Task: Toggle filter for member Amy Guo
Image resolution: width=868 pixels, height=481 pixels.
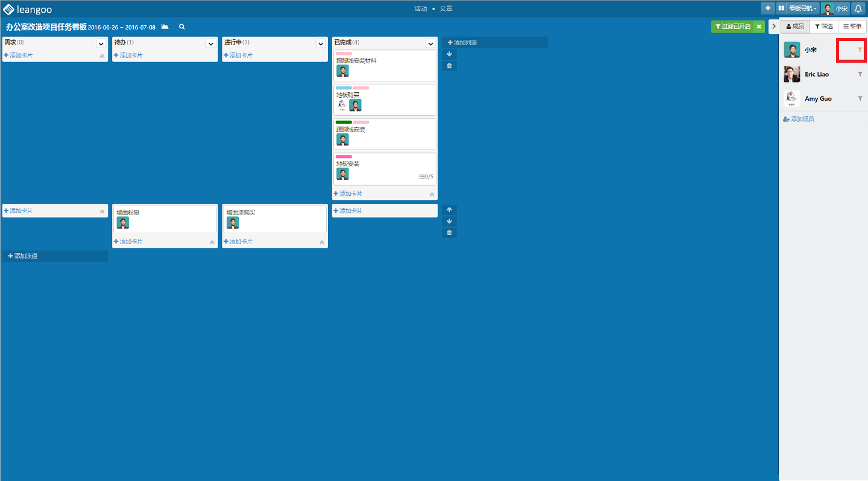Action: tap(860, 98)
